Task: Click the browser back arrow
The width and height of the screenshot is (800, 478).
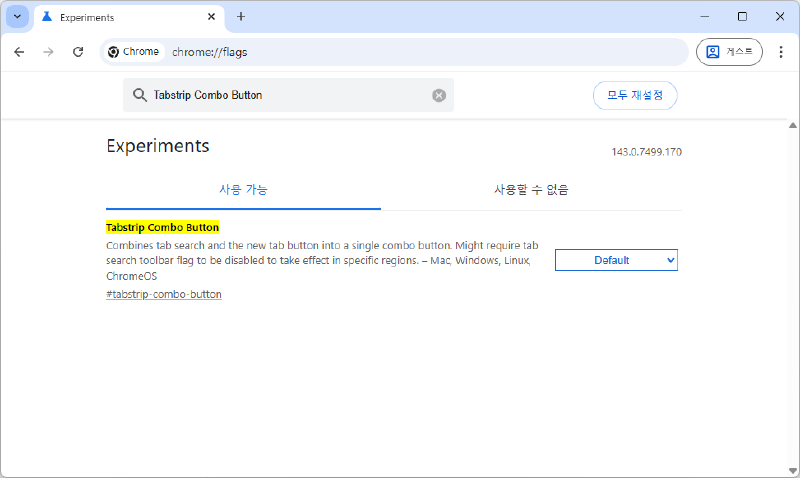Action: [x=19, y=52]
